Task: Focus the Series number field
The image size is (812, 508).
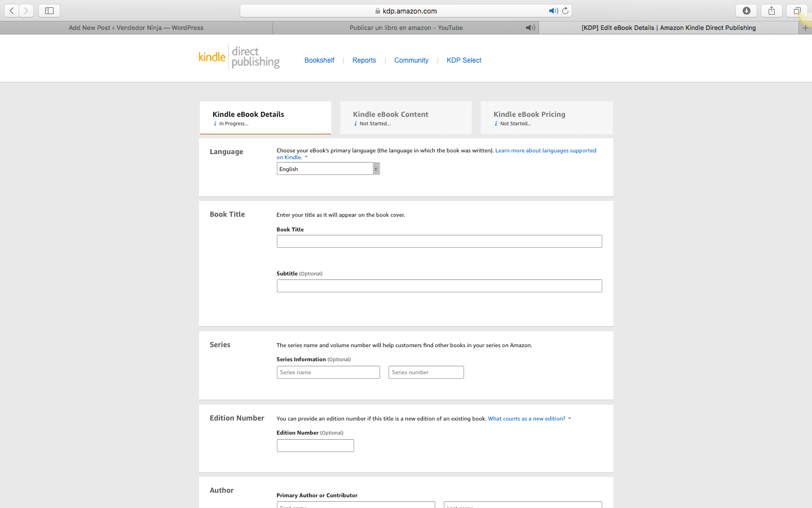Action: click(x=426, y=373)
